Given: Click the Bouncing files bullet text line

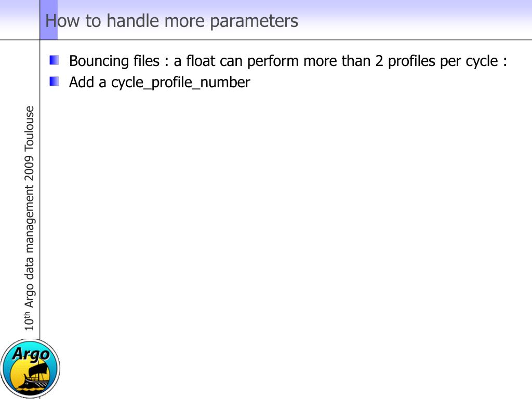Looking at the screenshot, I should [288, 61].
